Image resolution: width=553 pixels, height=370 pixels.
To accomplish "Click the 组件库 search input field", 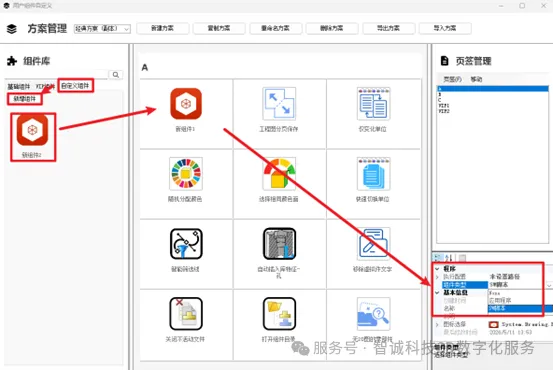I will tap(56, 74).
